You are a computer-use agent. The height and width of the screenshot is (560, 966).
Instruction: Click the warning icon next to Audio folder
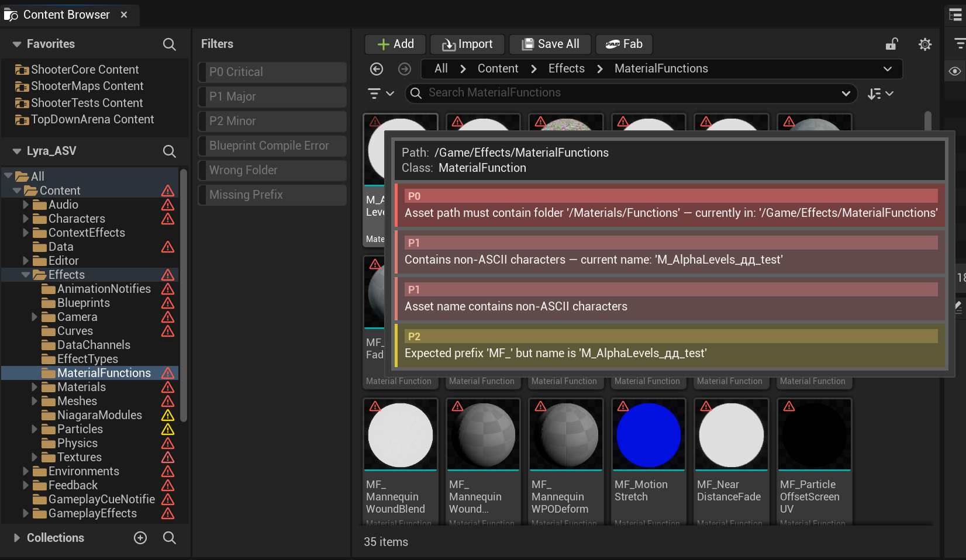(168, 205)
